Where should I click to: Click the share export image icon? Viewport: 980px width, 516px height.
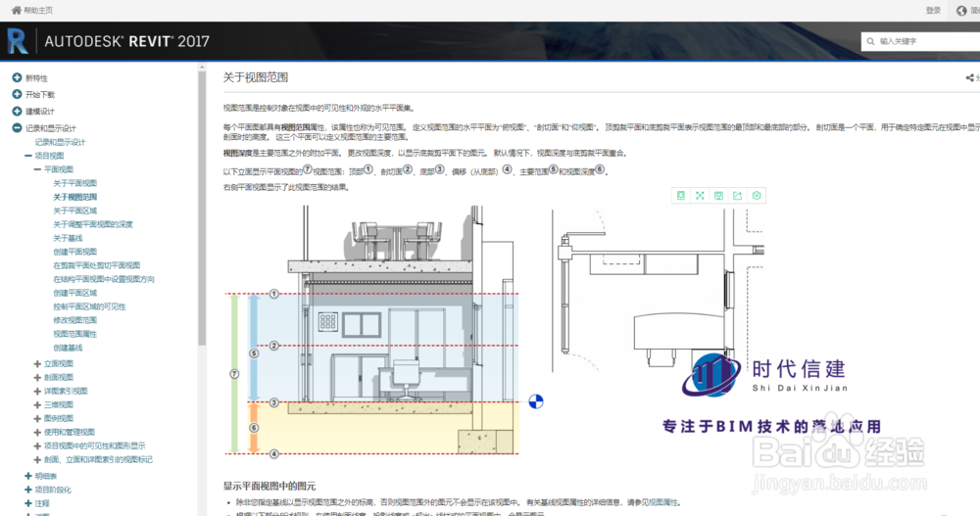738,196
